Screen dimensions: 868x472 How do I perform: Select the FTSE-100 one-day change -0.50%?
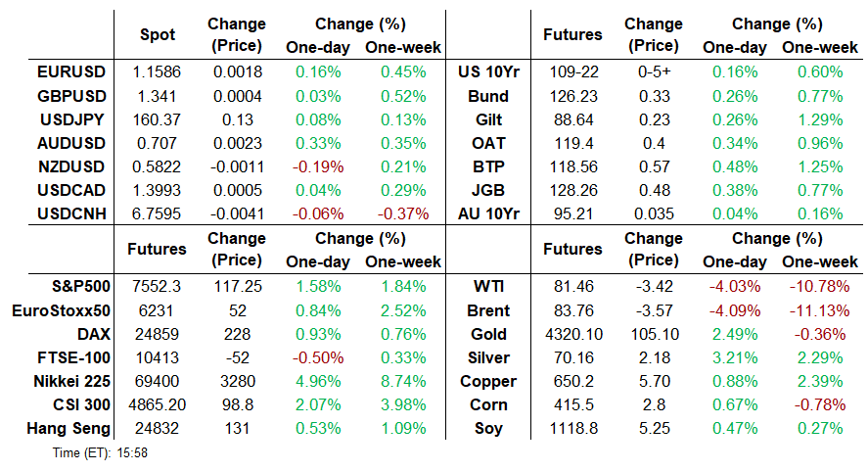[x=318, y=357]
